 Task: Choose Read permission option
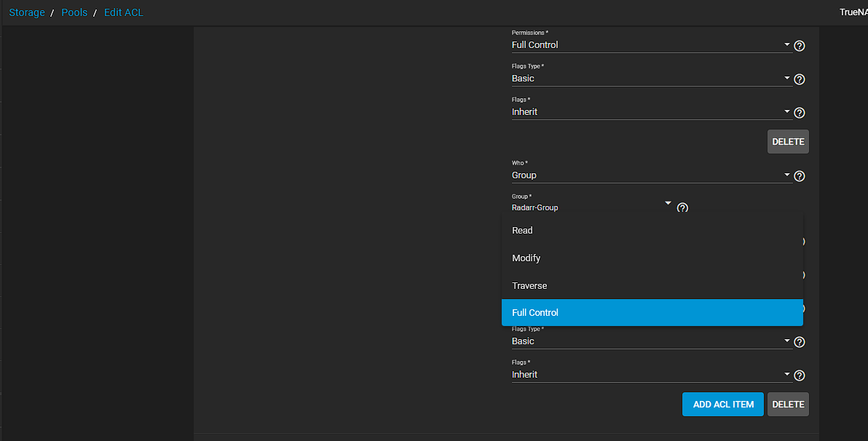[x=652, y=230]
